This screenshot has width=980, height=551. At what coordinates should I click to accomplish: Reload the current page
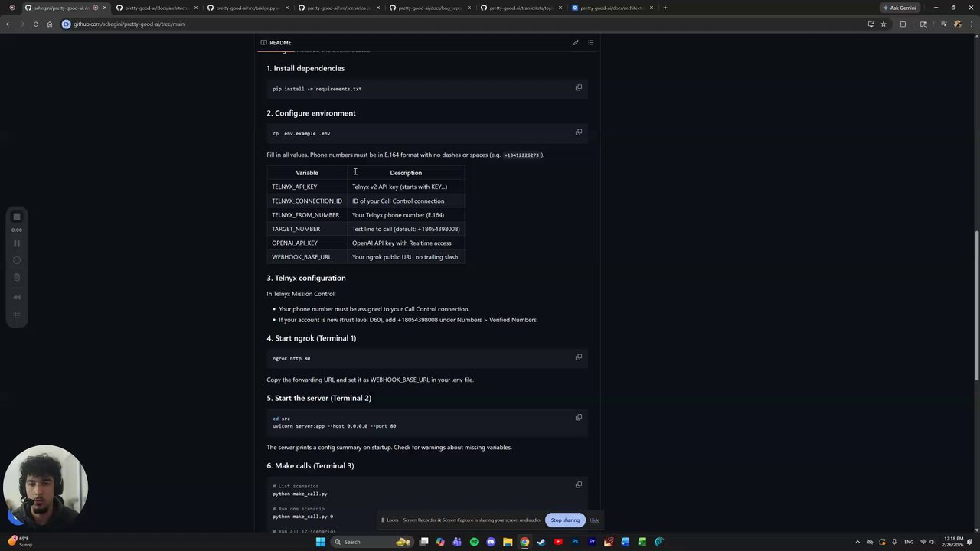(x=35, y=24)
